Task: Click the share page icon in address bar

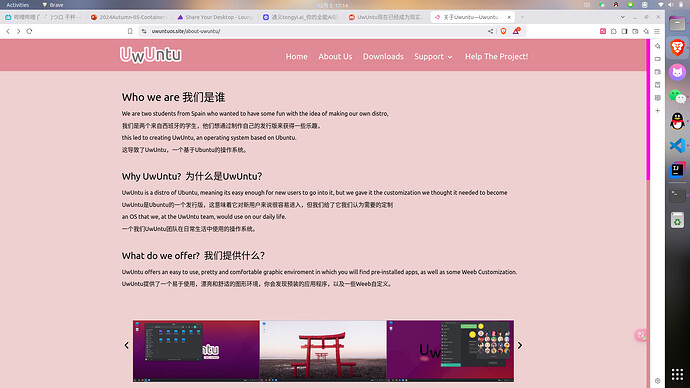Action: coord(490,31)
